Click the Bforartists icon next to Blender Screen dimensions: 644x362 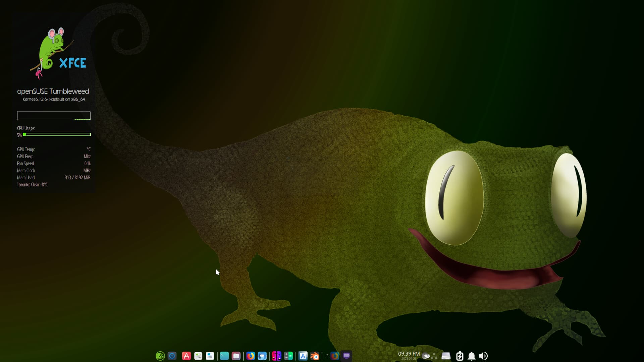click(303, 356)
